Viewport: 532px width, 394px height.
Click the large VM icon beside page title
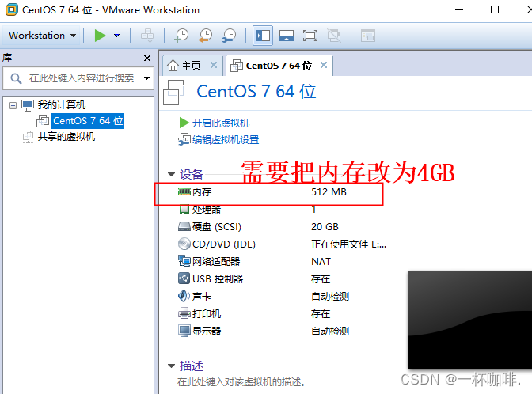[176, 93]
